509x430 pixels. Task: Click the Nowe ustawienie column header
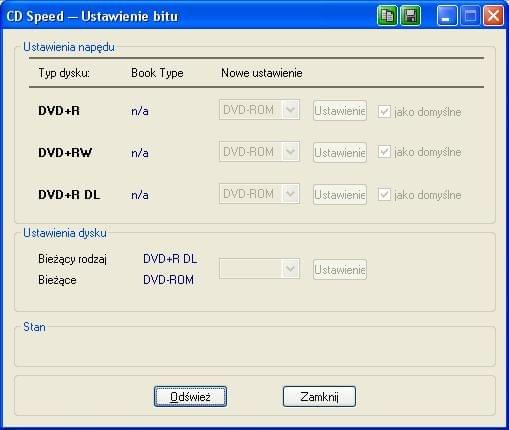[262, 73]
